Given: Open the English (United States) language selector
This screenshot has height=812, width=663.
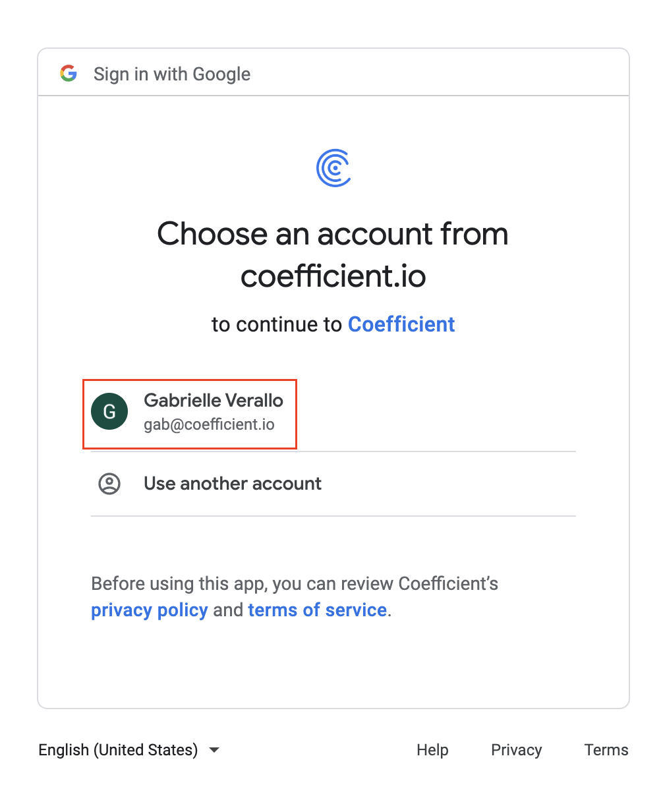Looking at the screenshot, I should [129, 750].
